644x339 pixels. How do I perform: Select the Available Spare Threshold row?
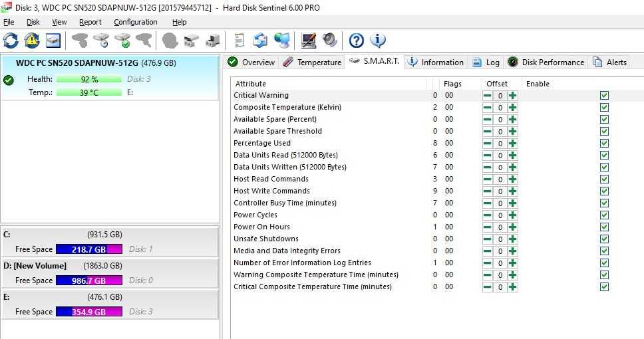(437, 132)
